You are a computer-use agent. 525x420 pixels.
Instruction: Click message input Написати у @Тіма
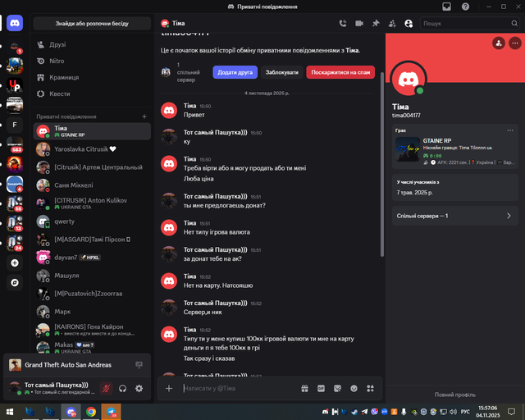pos(240,389)
